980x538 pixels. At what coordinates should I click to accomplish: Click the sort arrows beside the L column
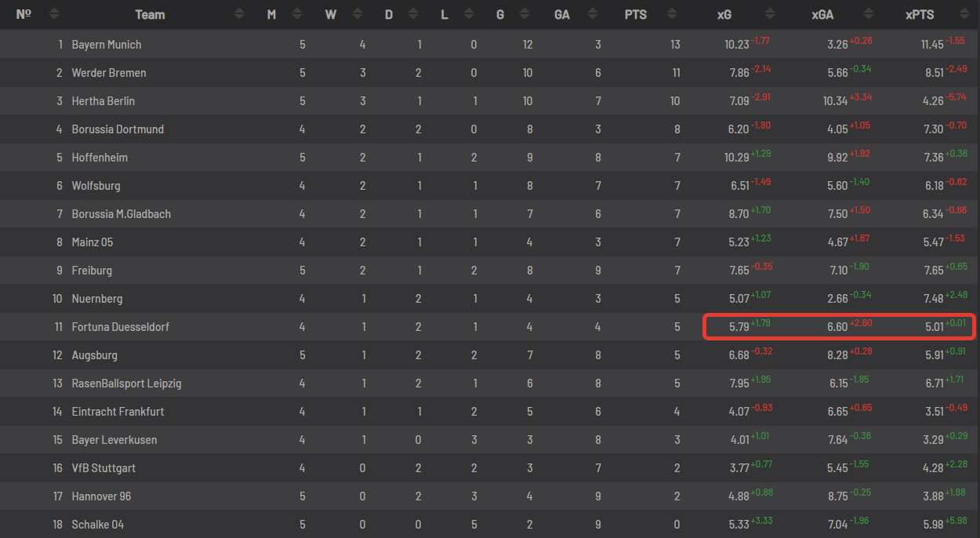469,14
